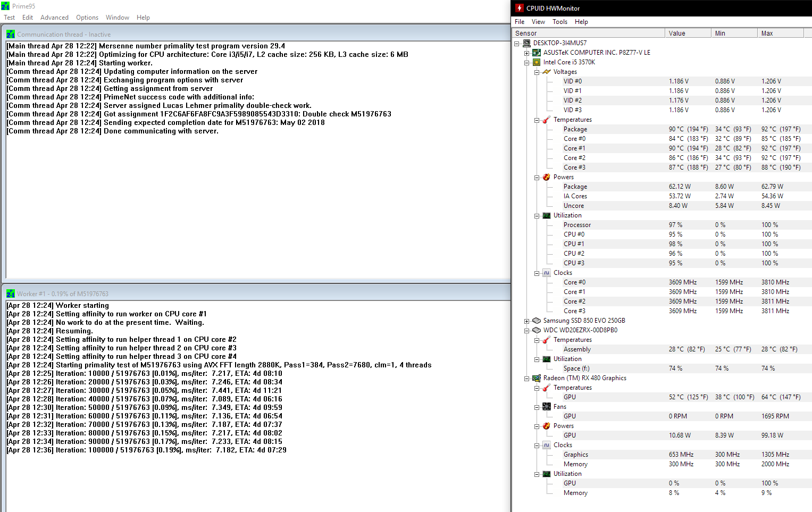This screenshot has height=512, width=812.
Task: Click the Intel Core i5 3570K CPU icon
Action: tap(537, 62)
